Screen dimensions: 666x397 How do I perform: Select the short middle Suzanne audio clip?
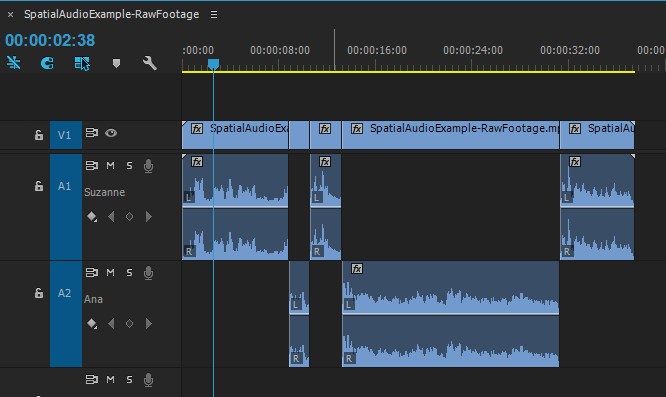point(325,207)
